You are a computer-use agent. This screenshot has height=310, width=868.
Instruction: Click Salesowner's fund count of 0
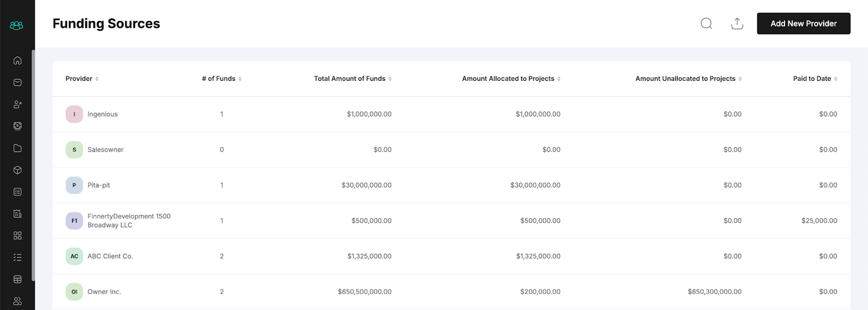point(222,150)
